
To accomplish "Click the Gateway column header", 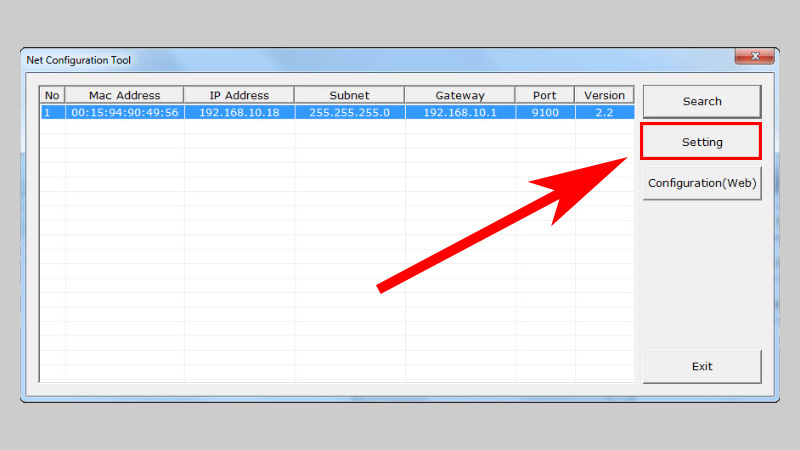I will 460,95.
